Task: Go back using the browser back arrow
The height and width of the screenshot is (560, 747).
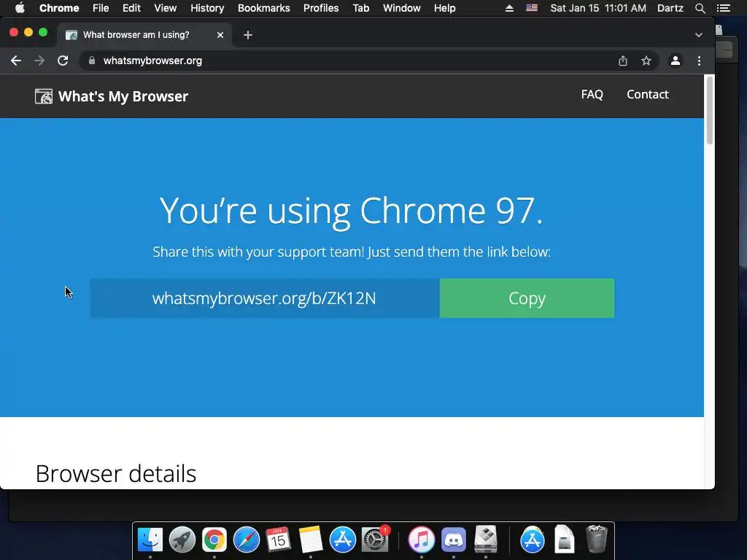Action: (x=16, y=61)
